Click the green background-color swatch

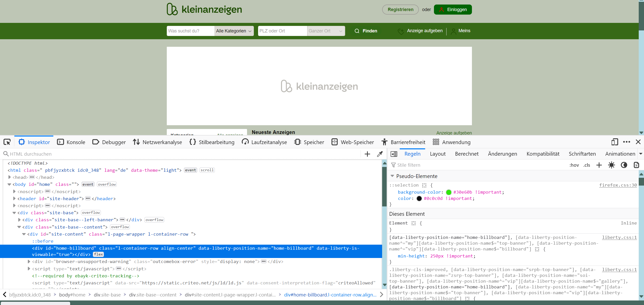click(x=449, y=192)
